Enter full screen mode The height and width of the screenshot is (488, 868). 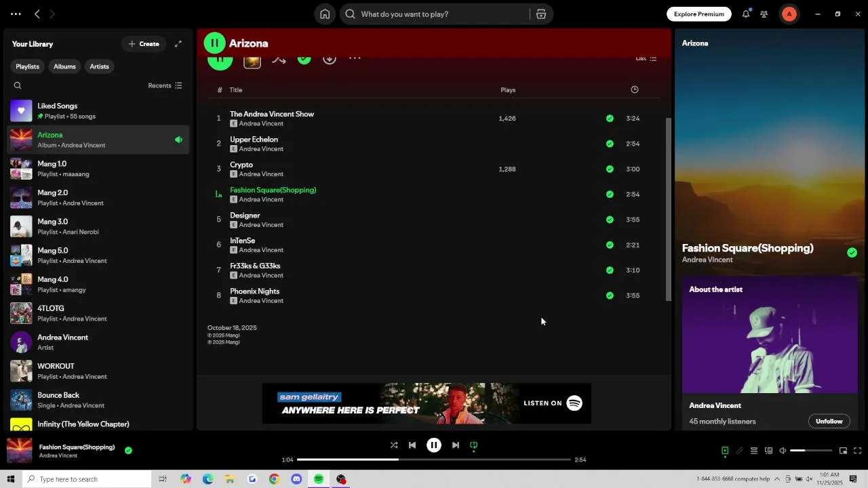[857, 451]
